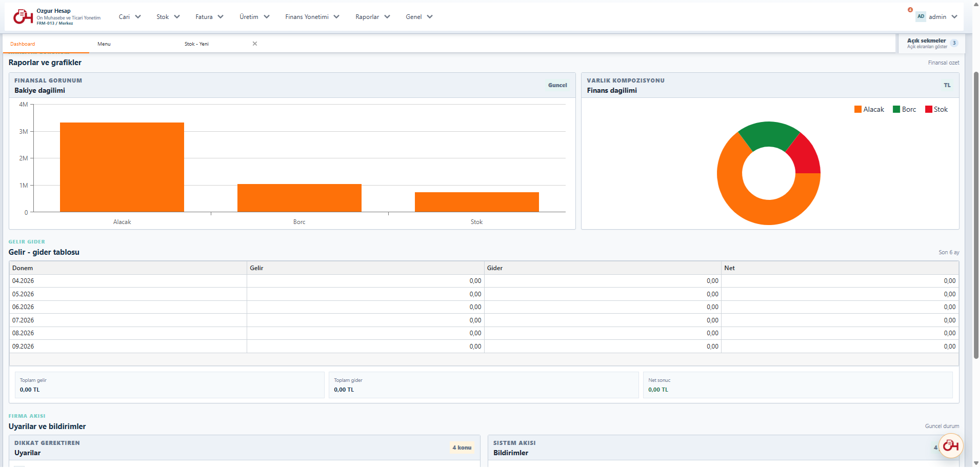Toggle the Borc legend swatch
980x468 pixels.
(896, 109)
